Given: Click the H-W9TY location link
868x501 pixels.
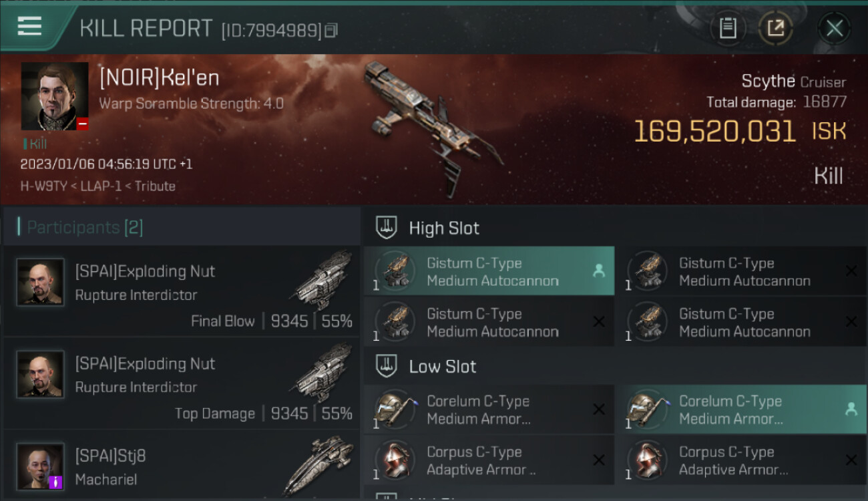Looking at the screenshot, I should tap(44, 186).
